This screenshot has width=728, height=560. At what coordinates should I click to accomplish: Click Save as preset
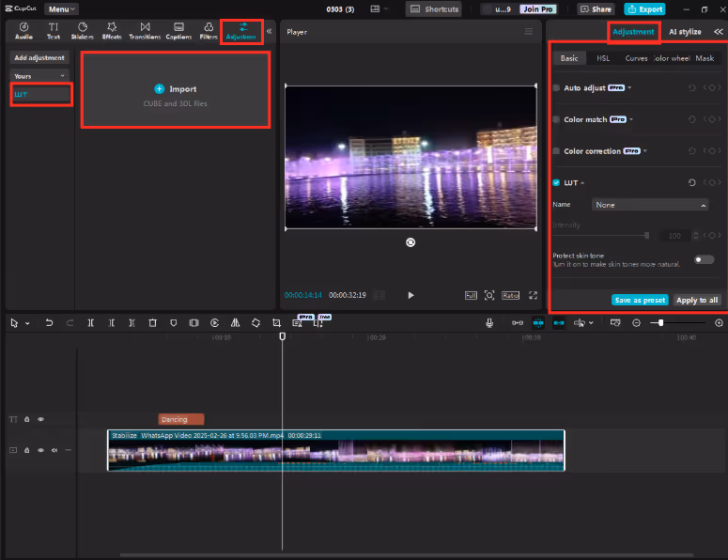click(x=640, y=300)
